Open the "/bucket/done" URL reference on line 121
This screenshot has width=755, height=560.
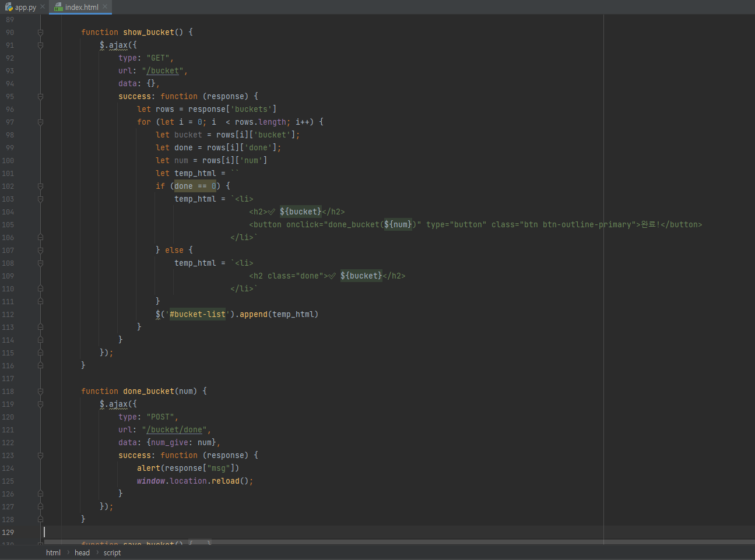tap(174, 429)
